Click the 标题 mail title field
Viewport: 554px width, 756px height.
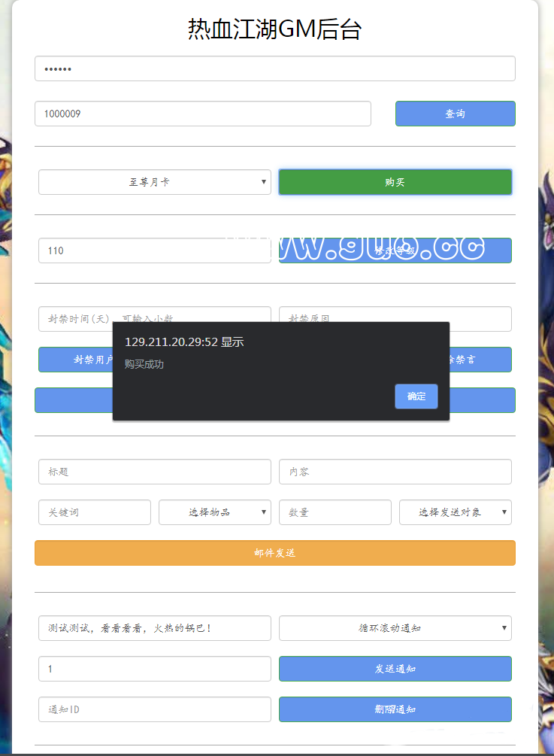(155, 472)
